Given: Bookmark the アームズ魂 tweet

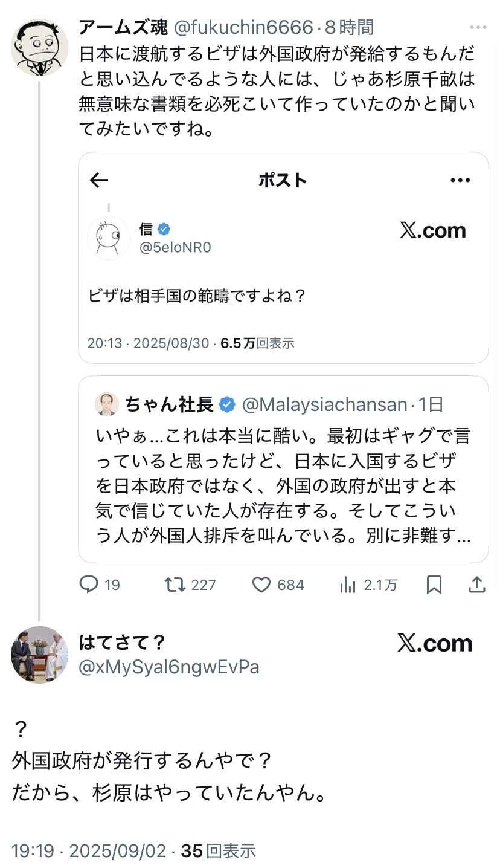Looking at the screenshot, I should pos(434,585).
